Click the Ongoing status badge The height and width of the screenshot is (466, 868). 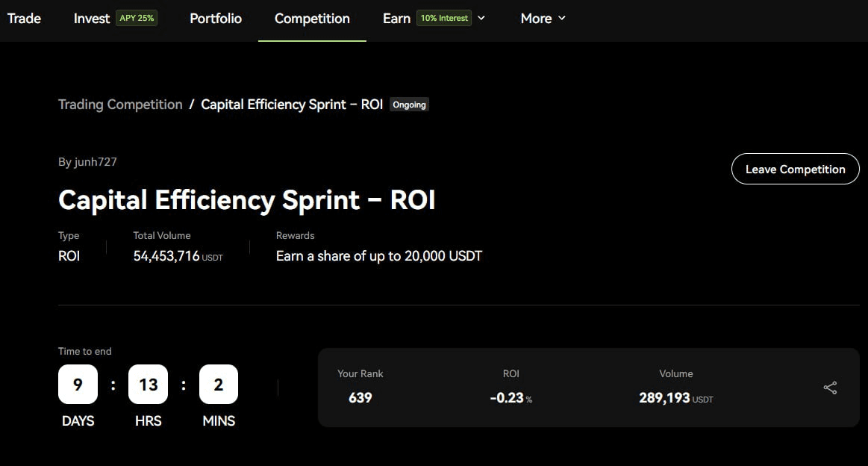click(409, 105)
